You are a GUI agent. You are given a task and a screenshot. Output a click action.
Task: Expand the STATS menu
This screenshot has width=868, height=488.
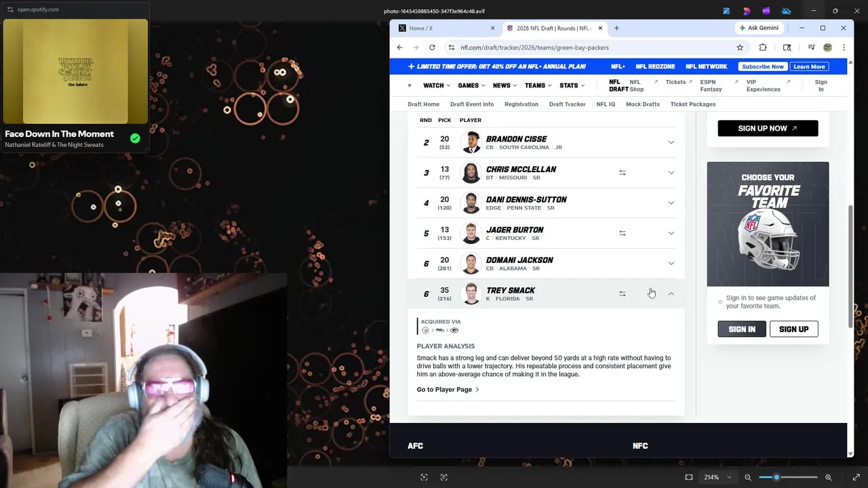point(572,85)
